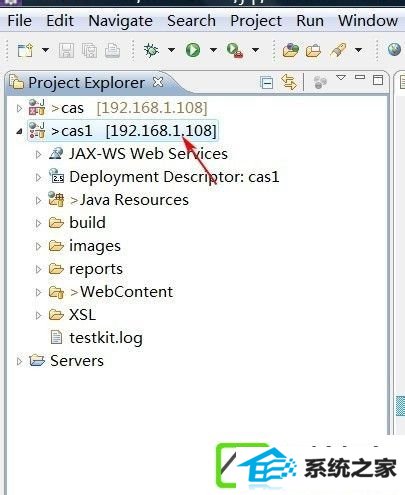Expand the XSL folder

tap(38, 315)
